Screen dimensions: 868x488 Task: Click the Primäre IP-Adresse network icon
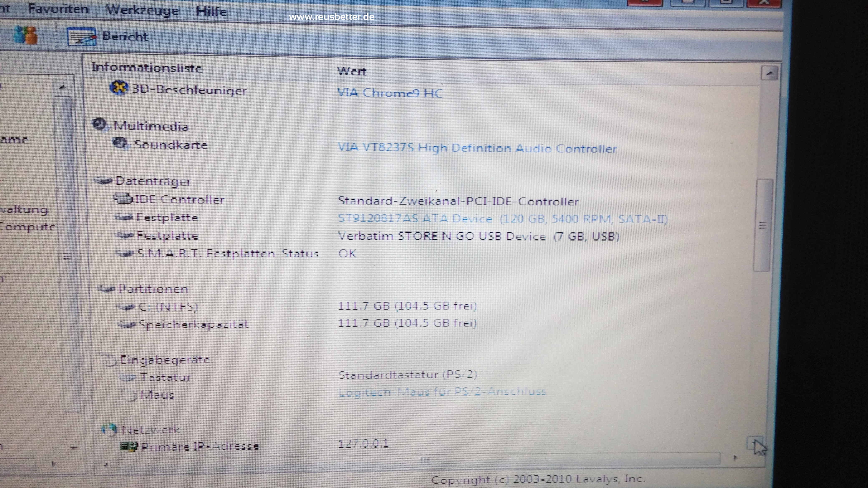[129, 446]
